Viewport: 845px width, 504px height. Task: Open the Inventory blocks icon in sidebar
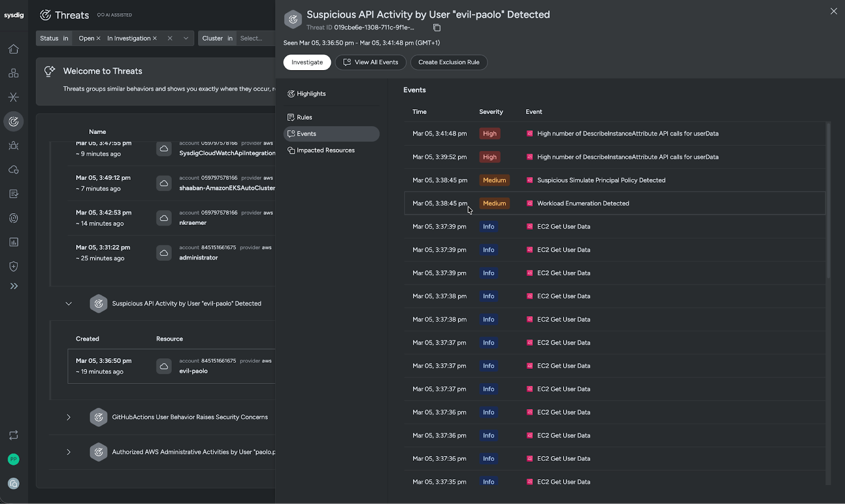coord(14,73)
